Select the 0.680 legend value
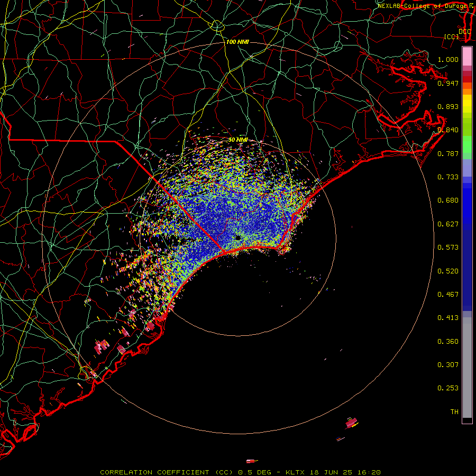This screenshot has height=476, width=476. click(x=448, y=200)
